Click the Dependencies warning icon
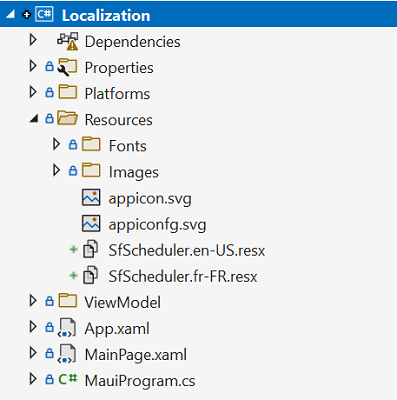Screen dimensions: 397x400 click(x=68, y=41)
